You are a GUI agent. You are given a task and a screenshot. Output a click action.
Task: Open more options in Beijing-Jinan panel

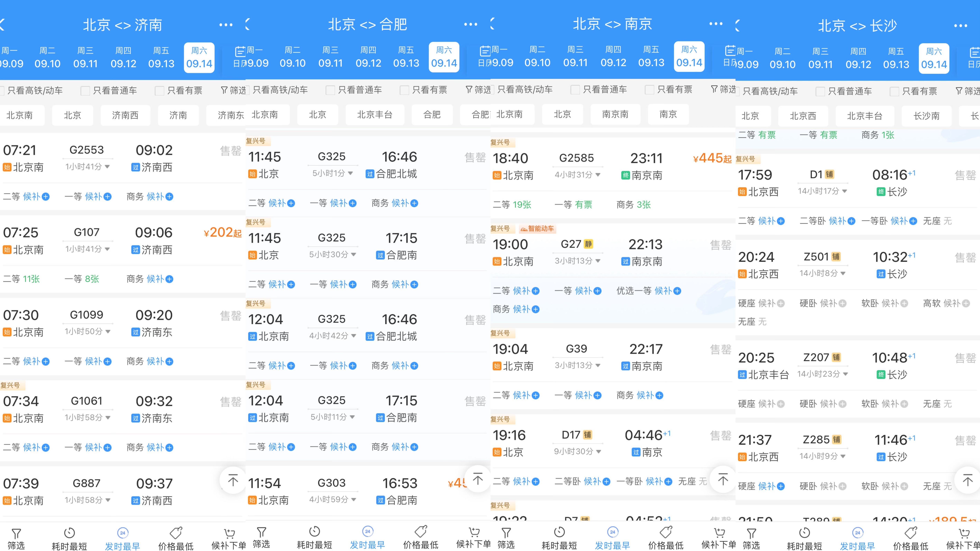226,25
